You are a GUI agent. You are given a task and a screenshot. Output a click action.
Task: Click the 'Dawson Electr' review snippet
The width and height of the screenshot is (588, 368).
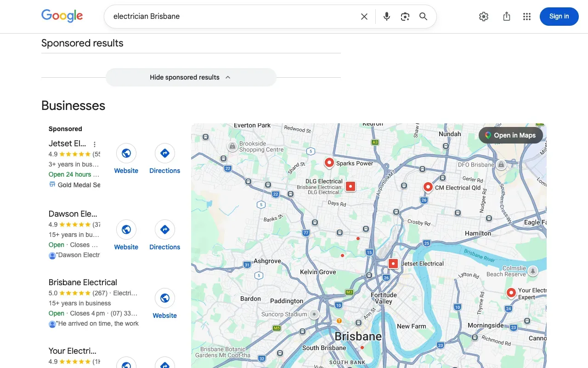pyautogui.click(x=79, y=255)
